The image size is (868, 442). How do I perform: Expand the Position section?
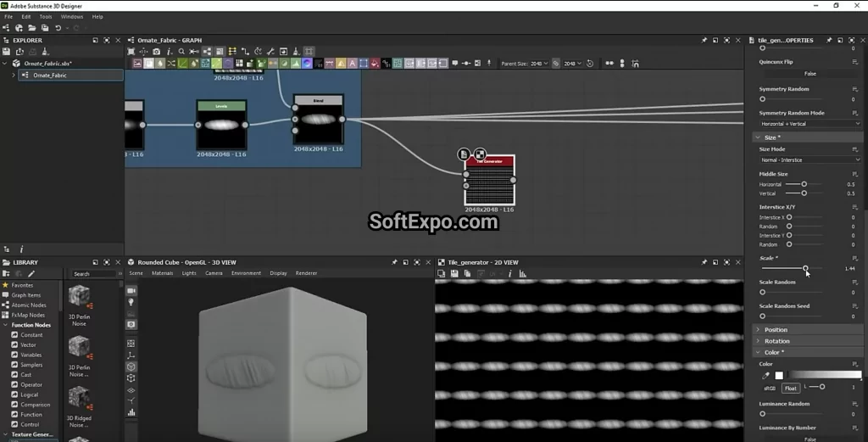tap(758, 329)
